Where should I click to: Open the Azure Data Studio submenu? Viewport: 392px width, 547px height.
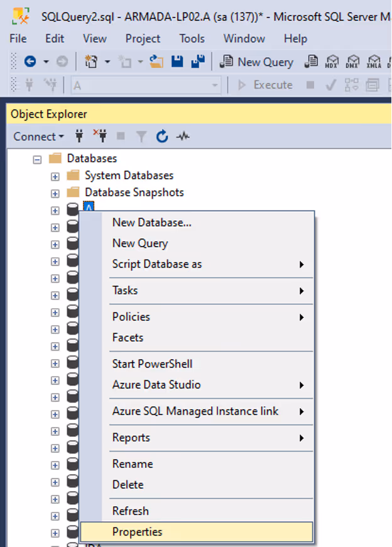click(197, 385)
